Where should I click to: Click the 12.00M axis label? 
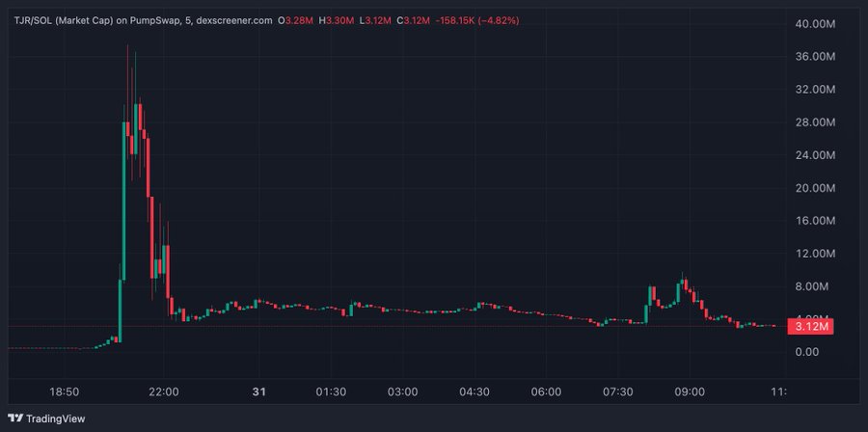click(814, 254)
